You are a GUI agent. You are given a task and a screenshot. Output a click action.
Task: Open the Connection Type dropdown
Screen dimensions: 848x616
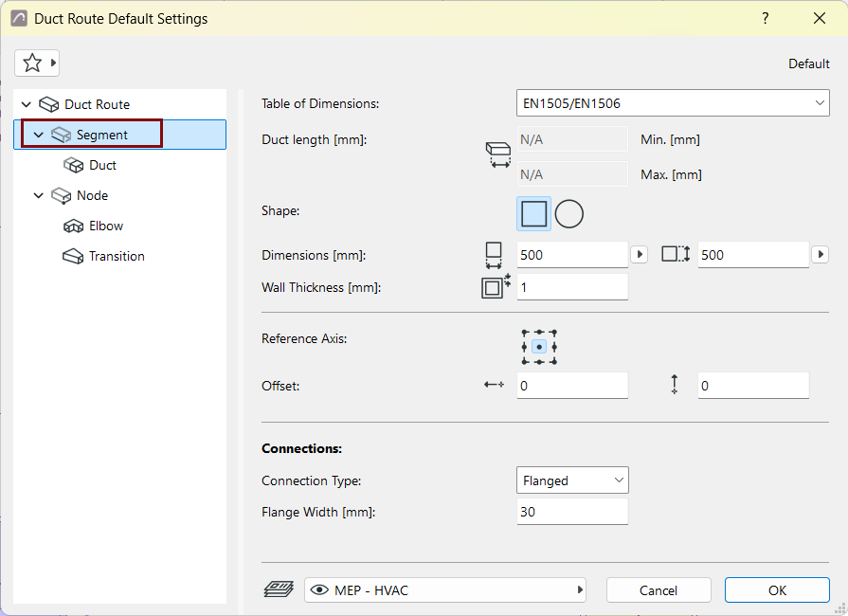[572, 480]
